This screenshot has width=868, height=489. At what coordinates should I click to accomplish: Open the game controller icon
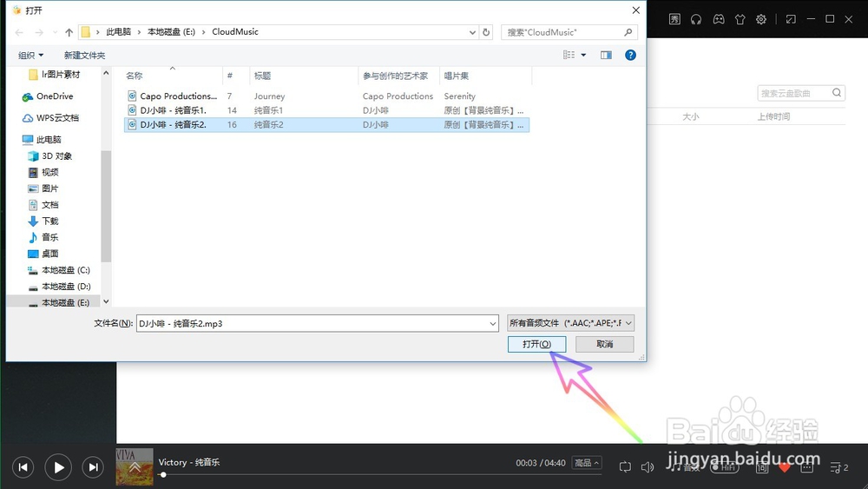click(719, 19)
